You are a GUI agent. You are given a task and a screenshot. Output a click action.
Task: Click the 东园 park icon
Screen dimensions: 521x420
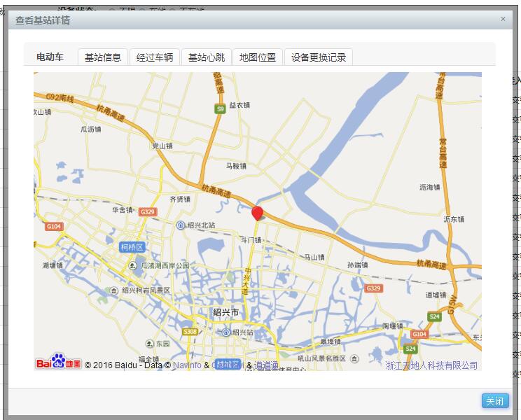150,343
